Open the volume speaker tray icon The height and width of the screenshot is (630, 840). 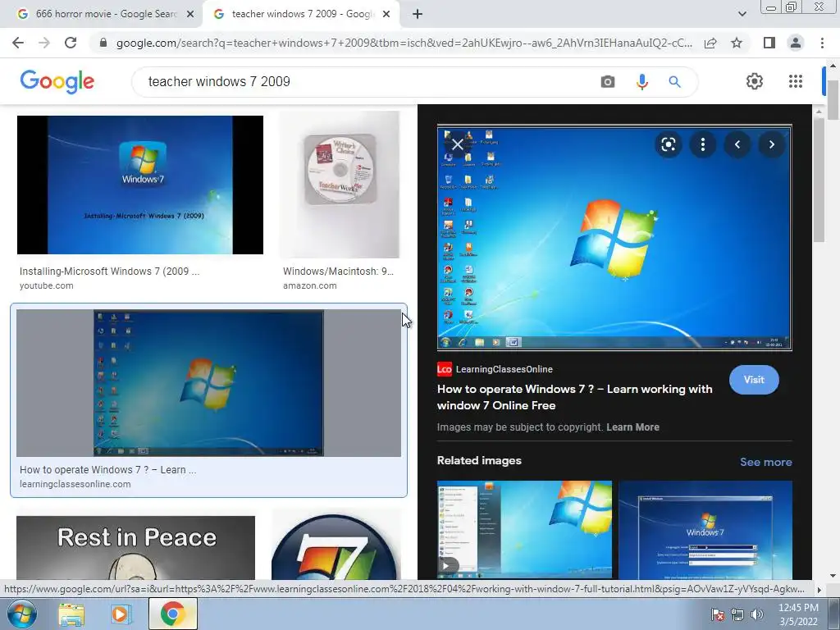point(757,614)
